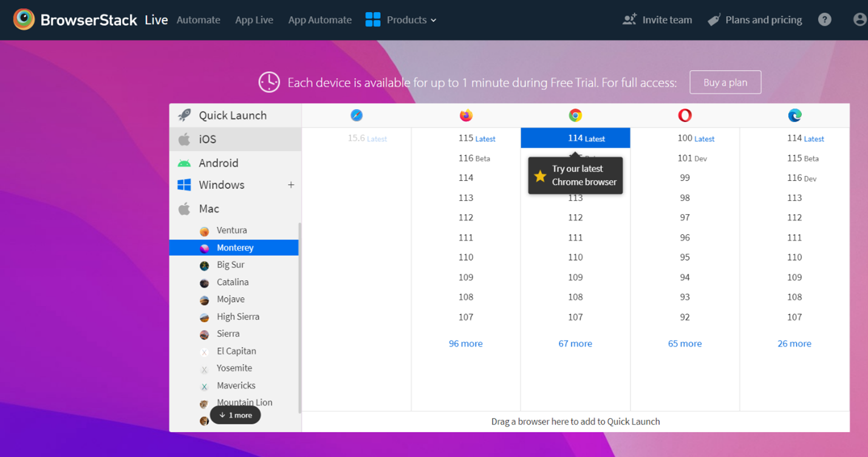This screenshot has height=457, width=868.
Task: Open the App Live tab
Action: pyautogui.click(x=254, y=20)
